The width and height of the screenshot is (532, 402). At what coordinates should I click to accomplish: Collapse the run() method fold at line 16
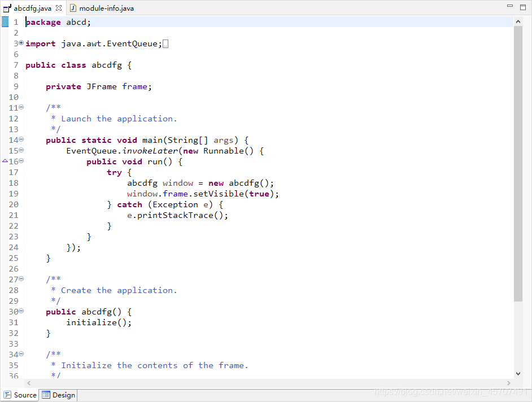(x=21, y=161)
